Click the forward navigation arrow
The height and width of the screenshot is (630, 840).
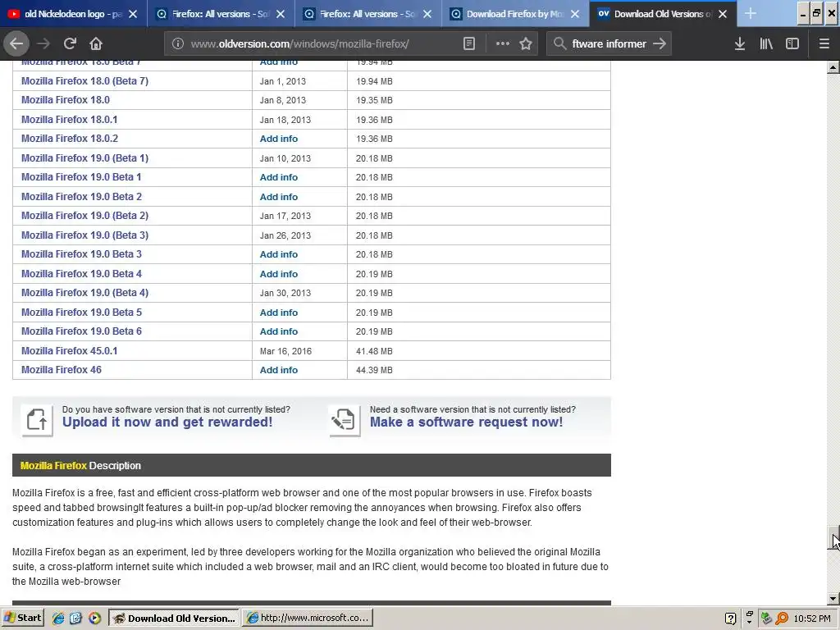point(43,43)
